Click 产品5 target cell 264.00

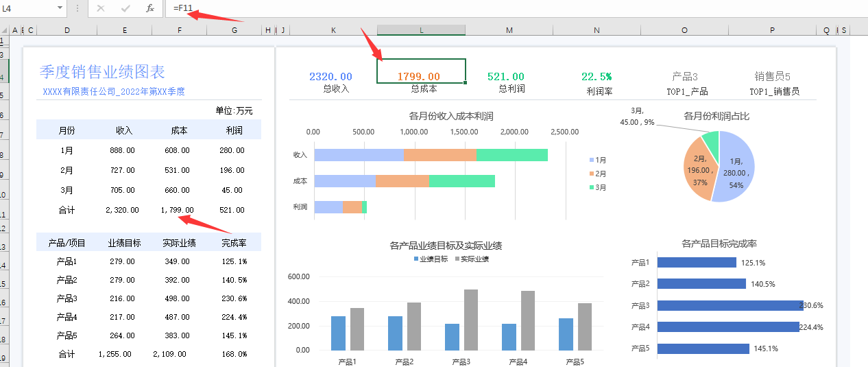(x=122, y=335)
